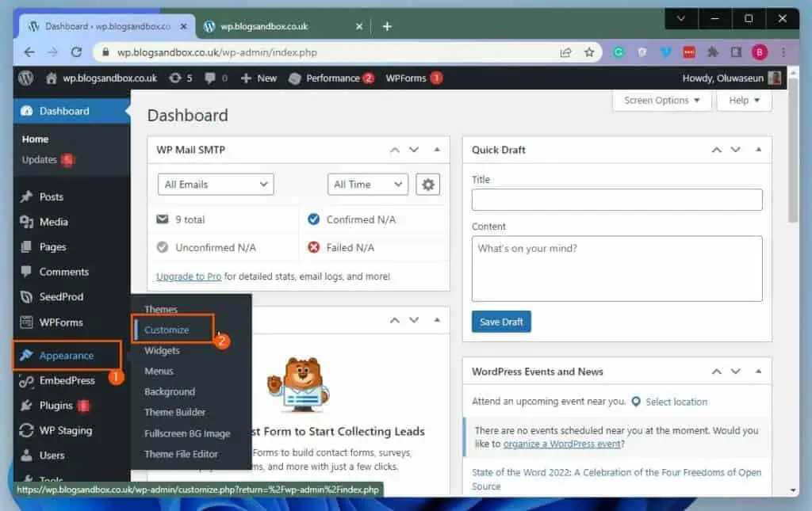Click the gear settings icon in WP Mail SMTP widget
812x511 pixels.
point(427,184)
